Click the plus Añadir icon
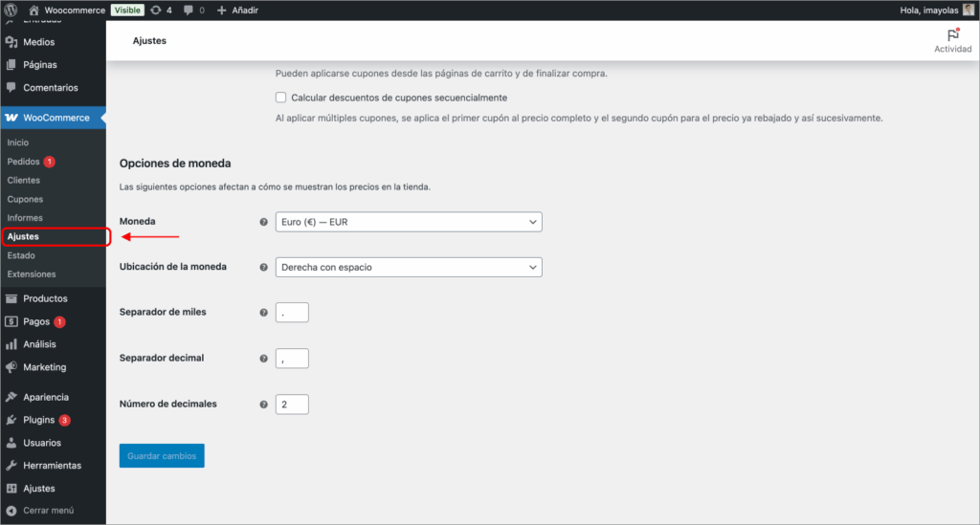This screenshot has height=525, width=980. [221, 10]
